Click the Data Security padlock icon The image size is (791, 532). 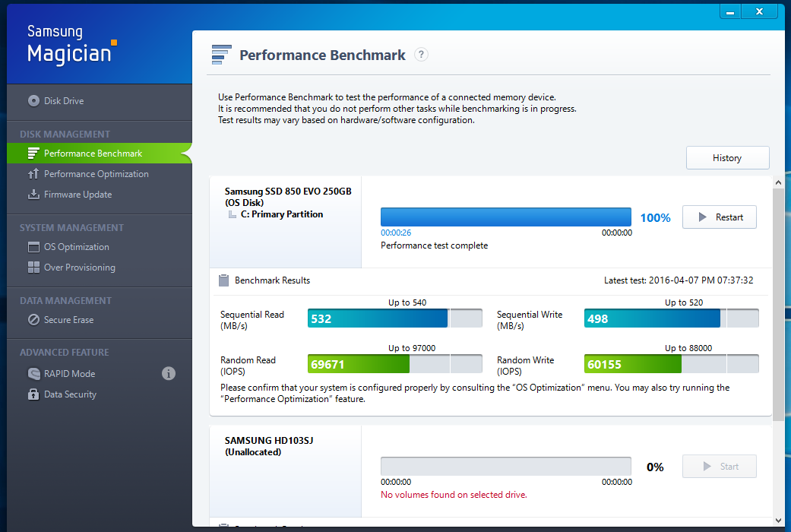point(33,394)
